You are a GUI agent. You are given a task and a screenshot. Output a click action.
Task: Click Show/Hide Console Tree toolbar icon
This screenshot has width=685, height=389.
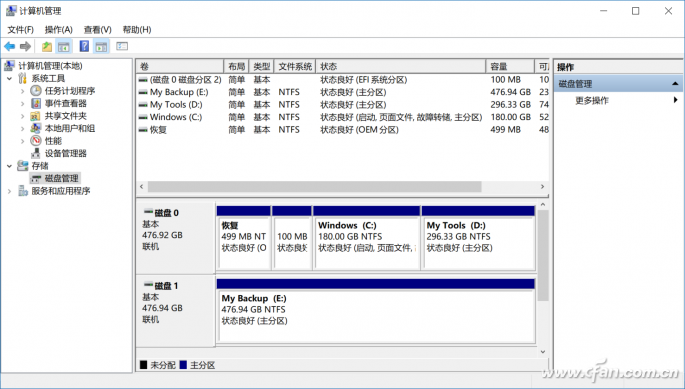64,46
